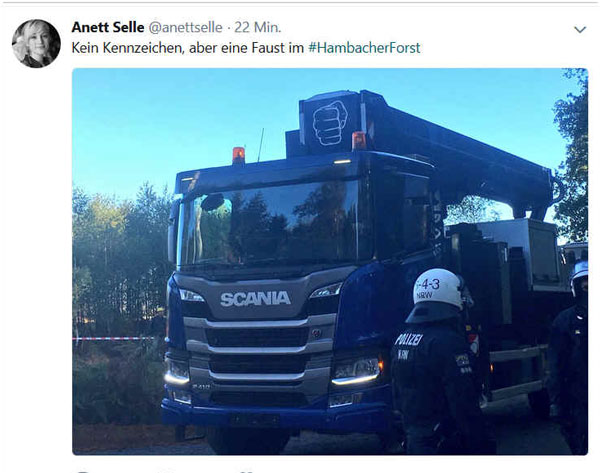Open the #HambacherForst hashtag link
This screenshot has width=600, height=473.
click(364, 48)
